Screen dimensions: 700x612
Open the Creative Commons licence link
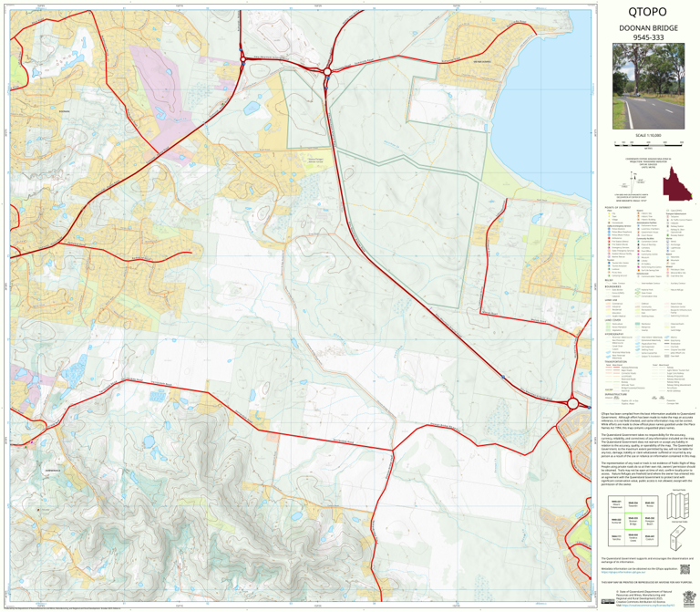pyautogui.click(x=648, y=606)
